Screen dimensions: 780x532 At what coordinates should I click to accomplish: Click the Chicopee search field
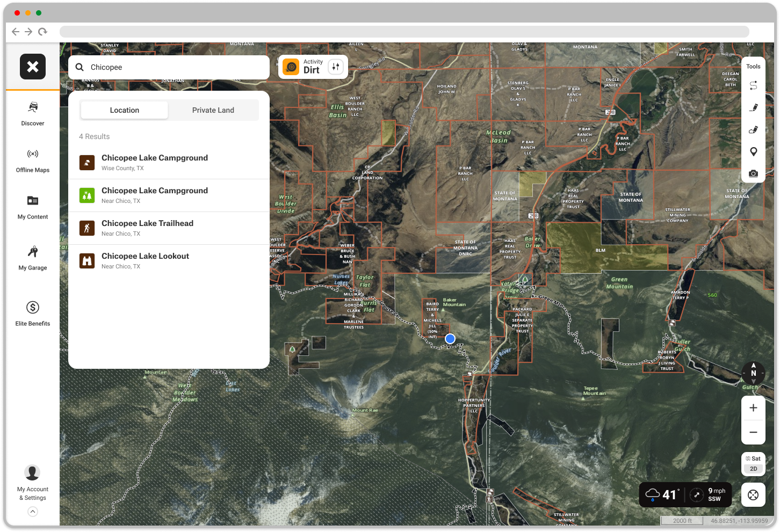click(169, 67)
